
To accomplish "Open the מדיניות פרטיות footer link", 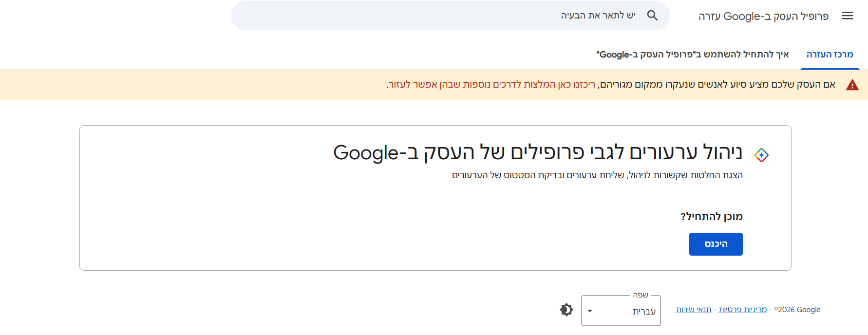I will click(742, 309).
